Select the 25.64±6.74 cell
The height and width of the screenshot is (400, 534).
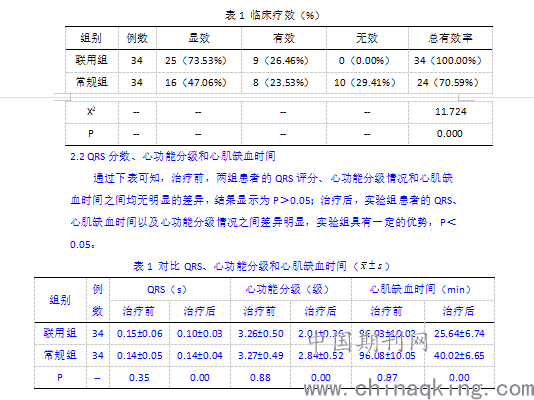pos(459,334)
